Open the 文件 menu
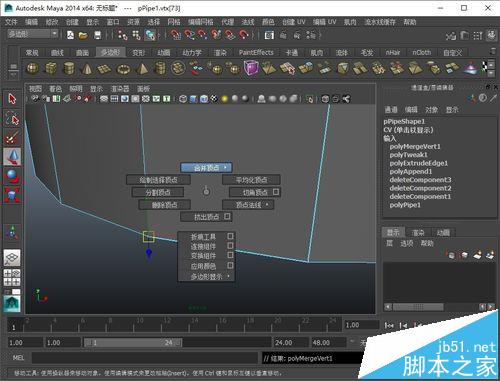Image resolution: width=500 pixels, height=381 pixels. coord(11,22)
